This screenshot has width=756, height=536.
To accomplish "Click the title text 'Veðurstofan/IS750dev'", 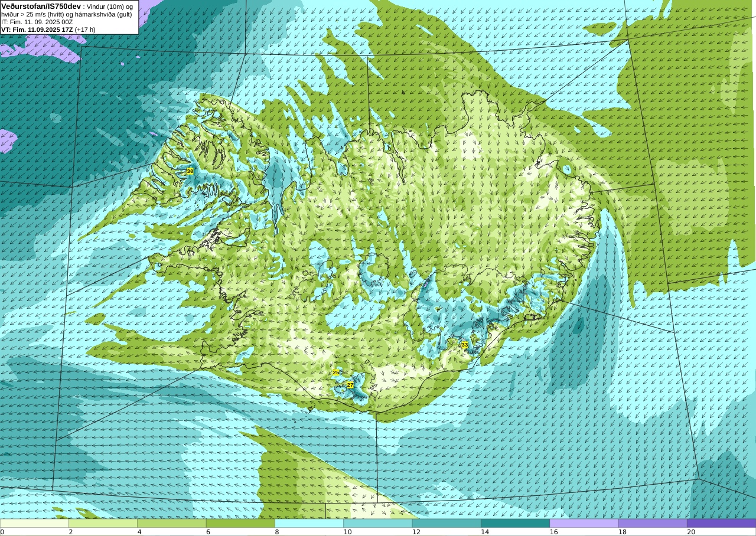I will point(41,6).
